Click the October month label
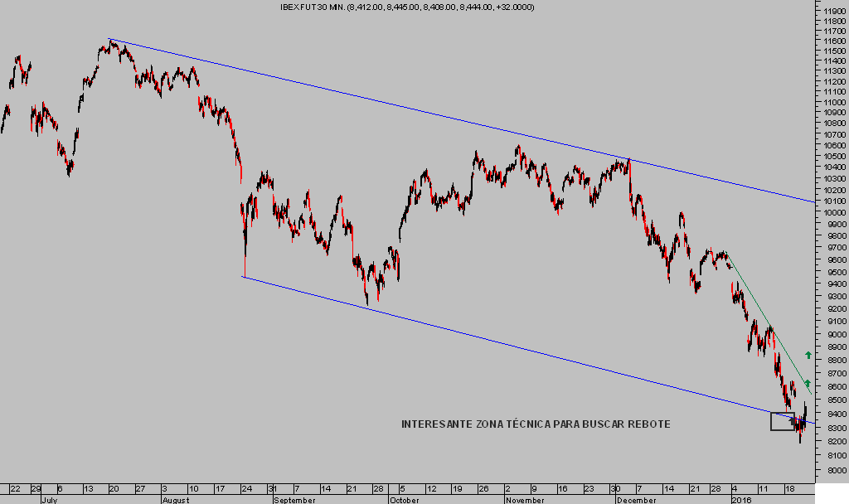The height and width of the screenshot is (504, 849). coord(405,500)
